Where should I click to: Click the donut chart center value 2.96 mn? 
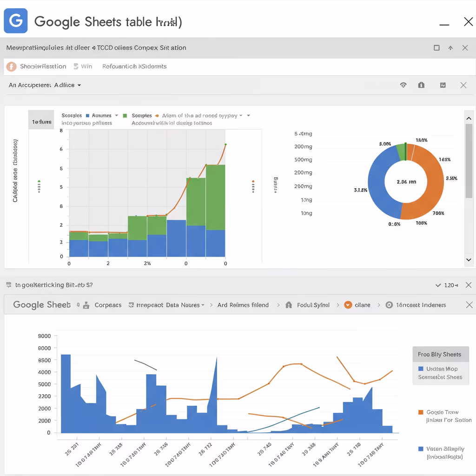tap(406, 182)
